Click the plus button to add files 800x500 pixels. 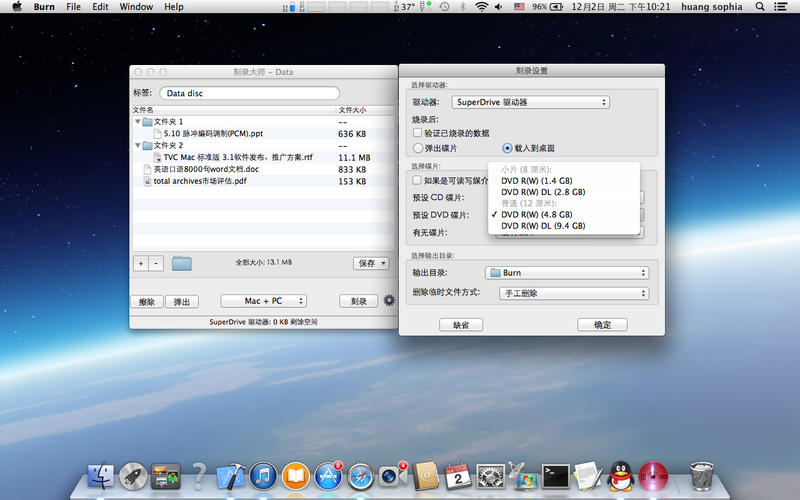click(140, 263)
